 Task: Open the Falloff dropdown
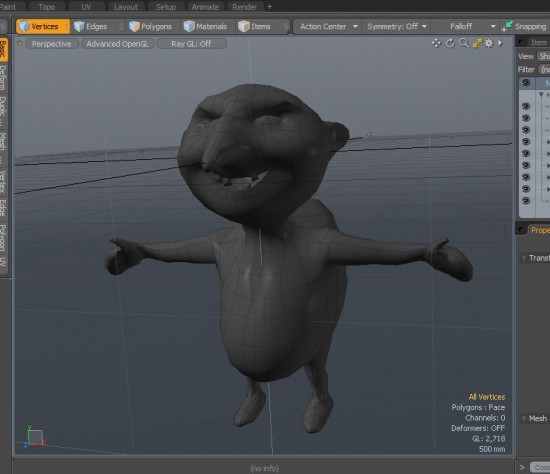pyautogui.click(x=467, y=26)
